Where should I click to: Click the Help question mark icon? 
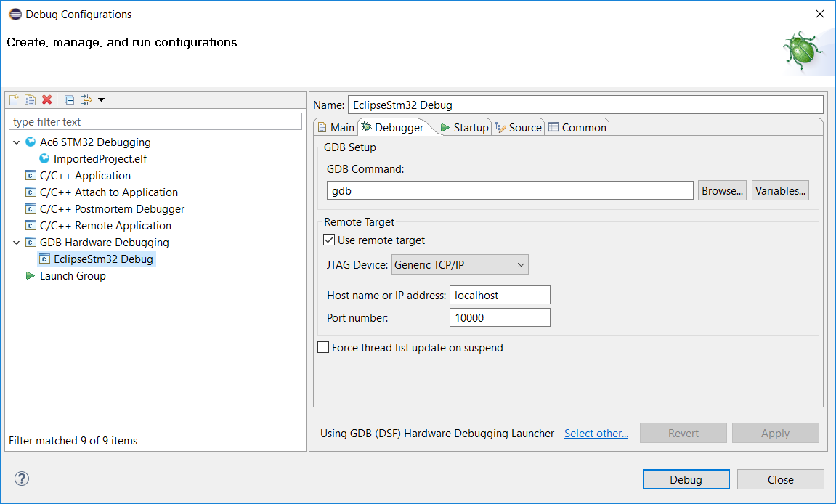22,479
